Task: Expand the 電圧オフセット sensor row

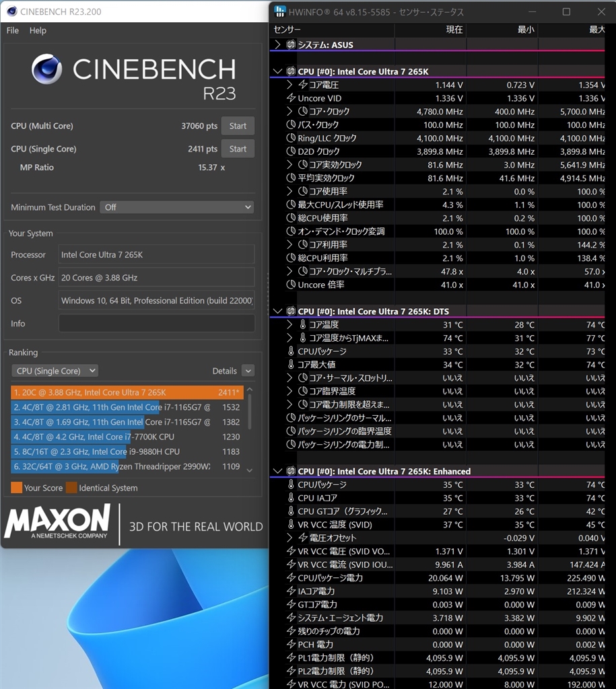Action: [289, 538]
